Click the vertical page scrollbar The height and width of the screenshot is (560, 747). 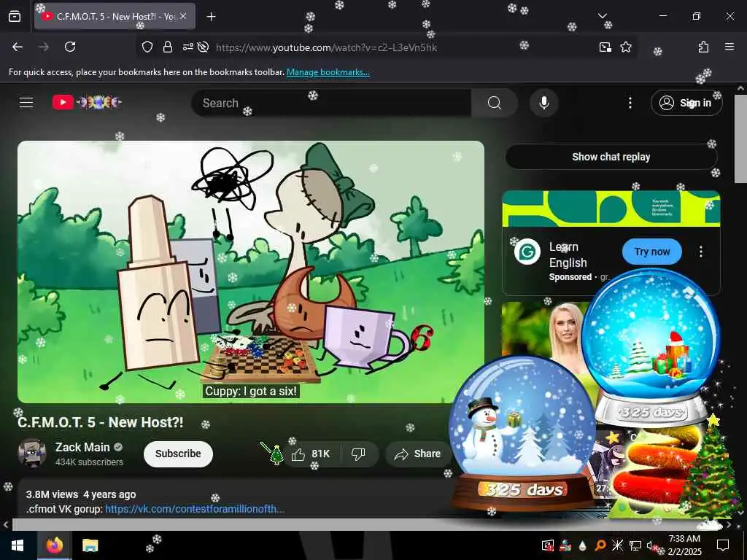(740, 138)
